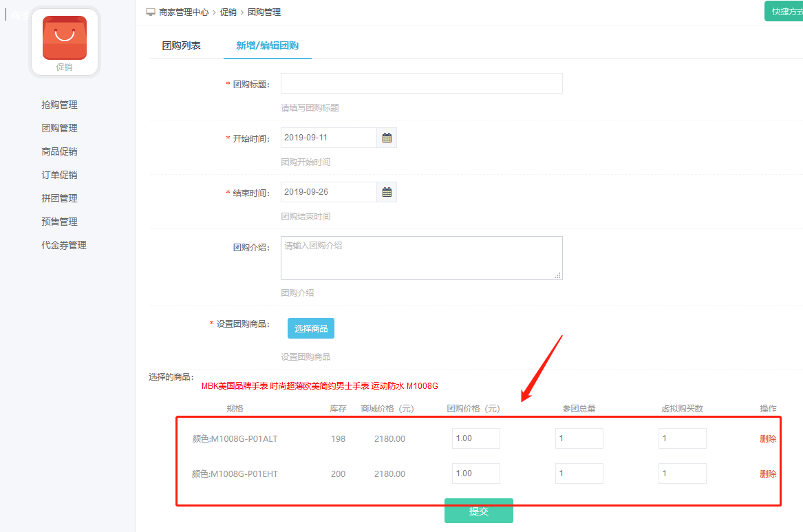This screenshot has width=803, height=532.
Task: Delete the M1008G-P01ALT spec row
Action: (x=768, y=438)
